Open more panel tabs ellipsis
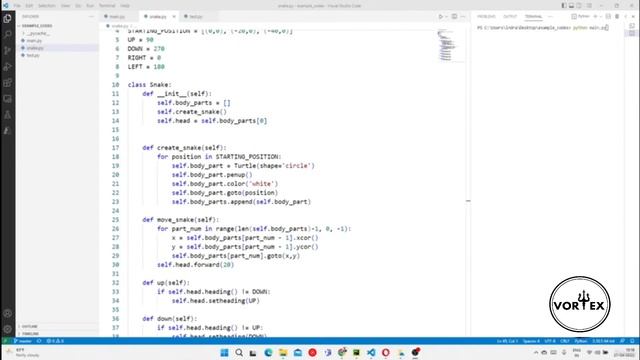 click(x=550, y=17)
